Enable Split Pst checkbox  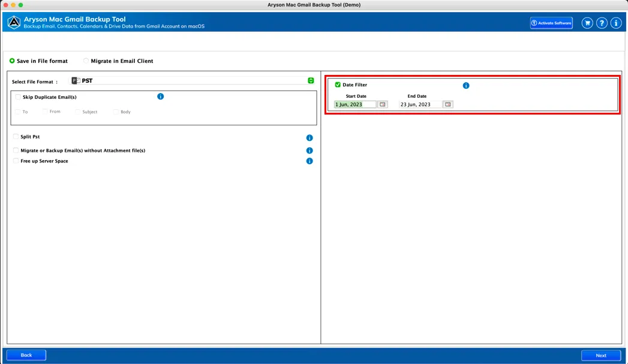(16, 137)
